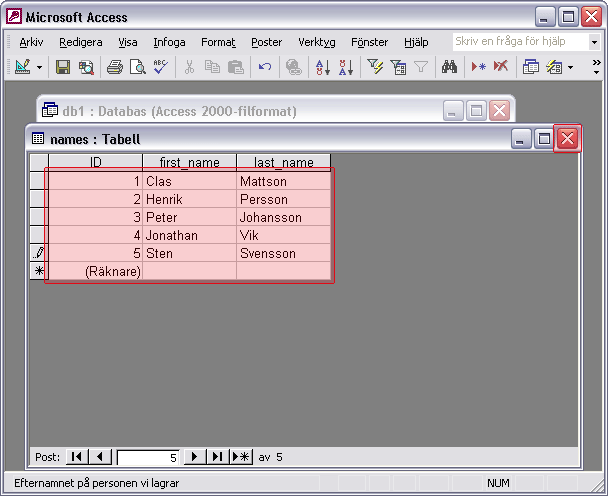This screenshot has width=608, height=496.
Task: Select the row for Jonathan Vik
Action: 38,236
